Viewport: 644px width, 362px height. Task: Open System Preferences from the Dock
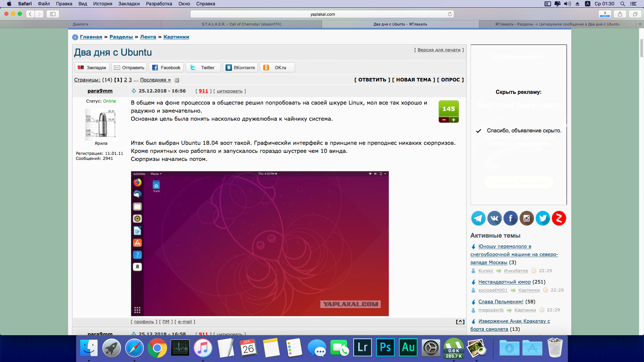pyautogui.click(x=431, y=348)
